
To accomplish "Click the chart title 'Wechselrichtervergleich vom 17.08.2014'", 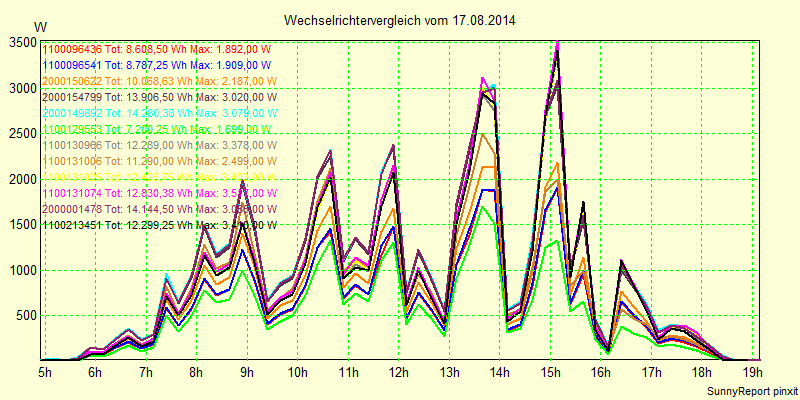I will point(399,20).
